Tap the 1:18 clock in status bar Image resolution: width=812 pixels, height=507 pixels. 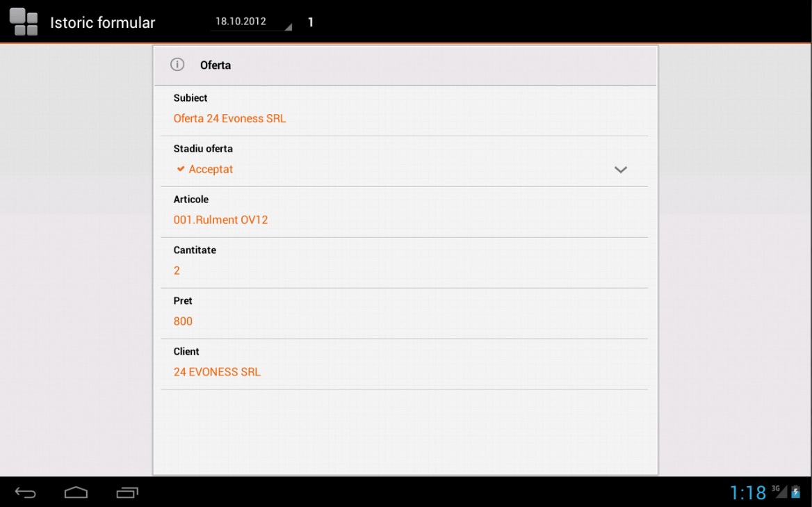click(748, 492)
